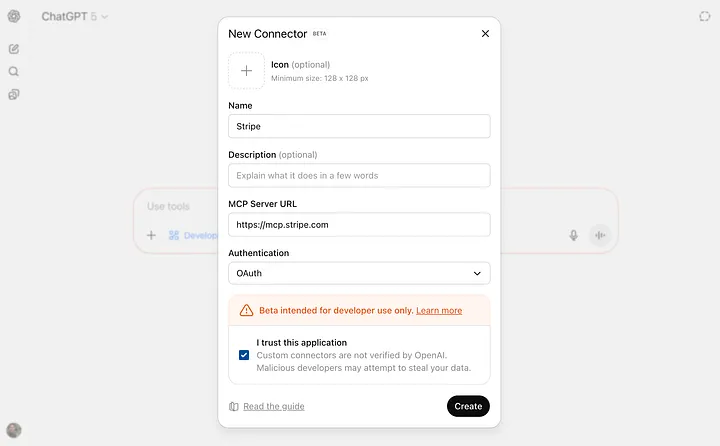Screen dimensions: 720x446
Task: Start voice mode with waveform icon
Action: (600, 235)
